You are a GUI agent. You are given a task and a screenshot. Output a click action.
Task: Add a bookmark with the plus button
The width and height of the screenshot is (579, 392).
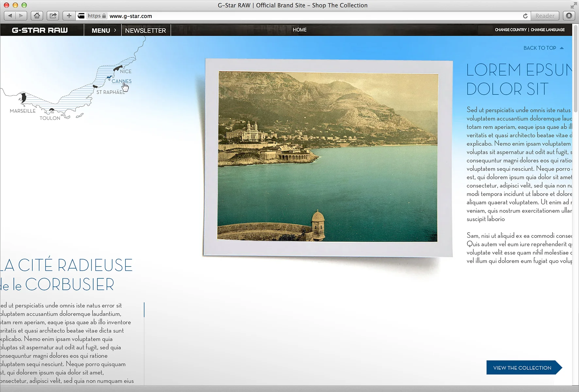coord(69,16)
